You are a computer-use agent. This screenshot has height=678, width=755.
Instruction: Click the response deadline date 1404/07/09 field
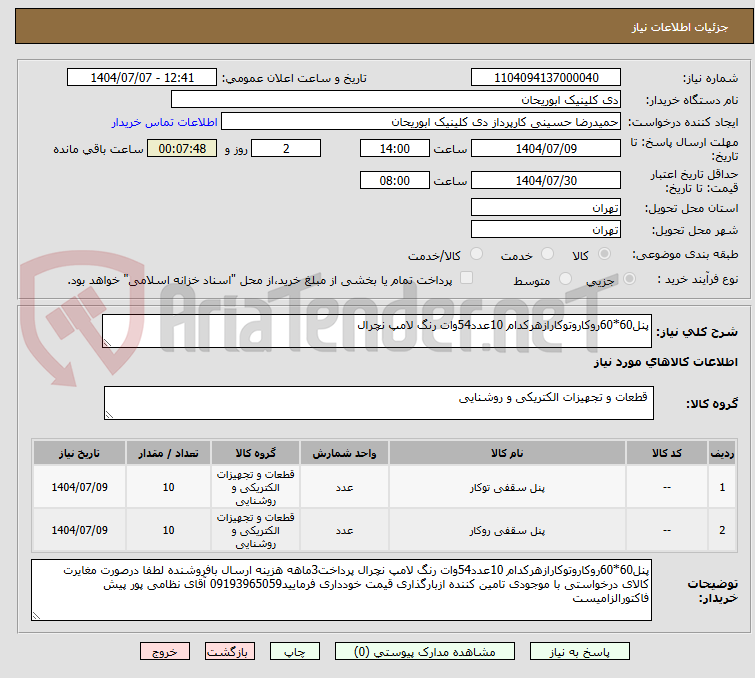pos(546,148)
